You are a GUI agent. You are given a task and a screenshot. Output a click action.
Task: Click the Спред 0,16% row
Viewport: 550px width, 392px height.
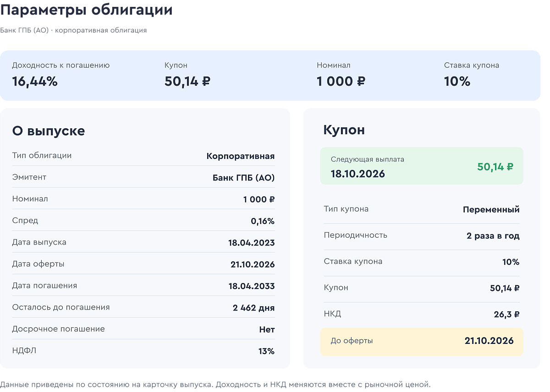pos(143,221)
